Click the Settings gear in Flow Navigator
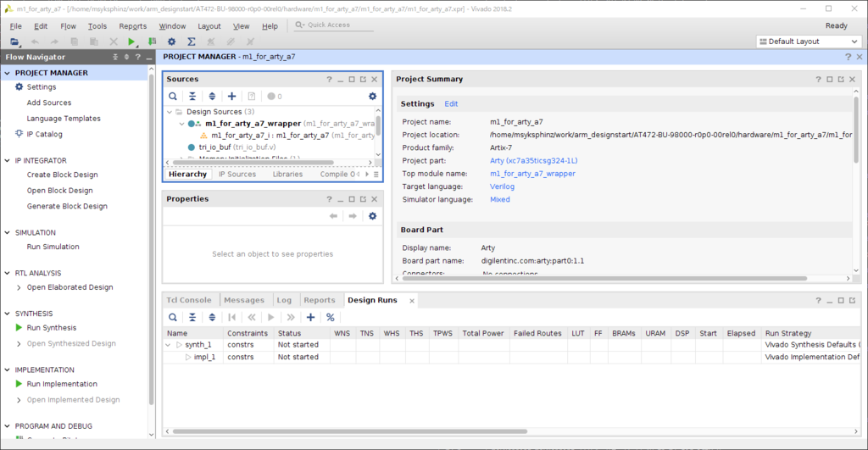The width and height of the screenshot is (868, 450). coord(19,87)
